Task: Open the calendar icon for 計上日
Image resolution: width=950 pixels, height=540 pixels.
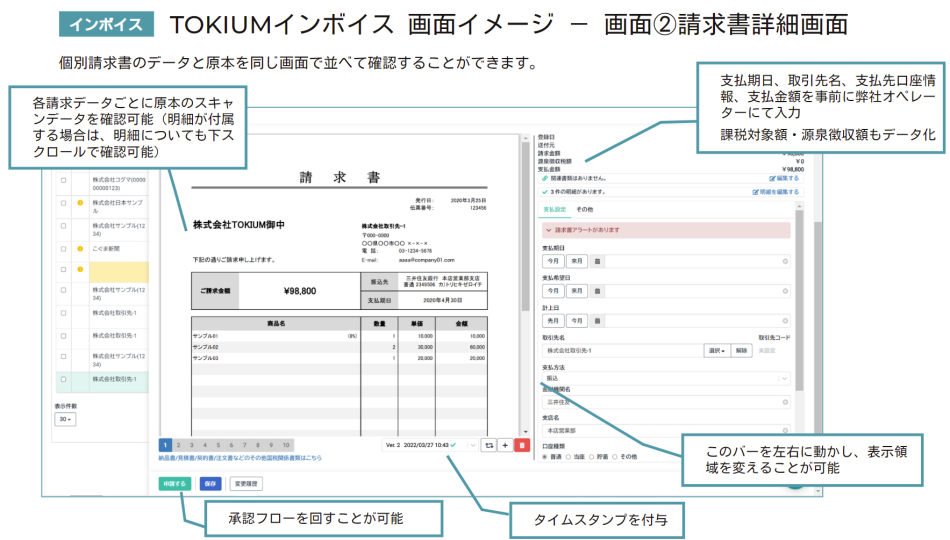Action: click(597, 321)
